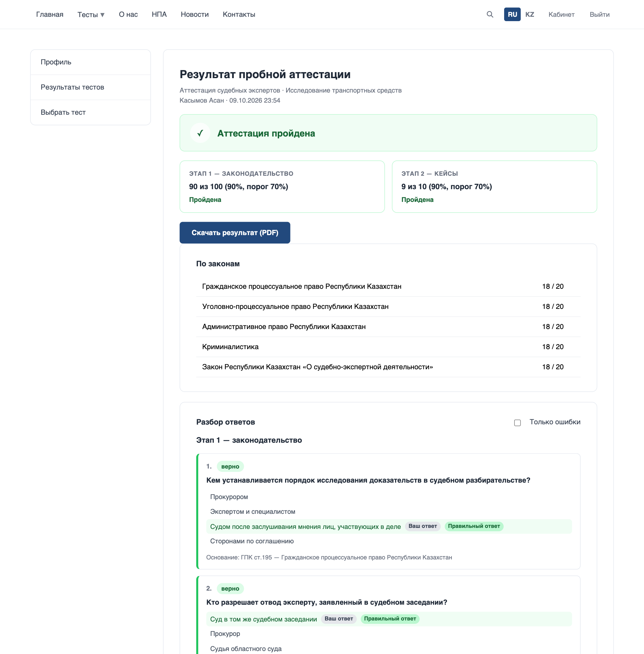This screenshot has width=644, height=654.
Task: Select the 'Криминалистика' row
Action: (x=388, y=347)
